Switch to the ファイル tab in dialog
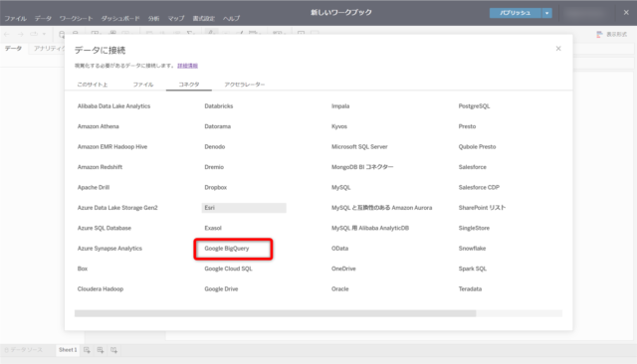Screen dimensions: 637x364 click(143, 85)
